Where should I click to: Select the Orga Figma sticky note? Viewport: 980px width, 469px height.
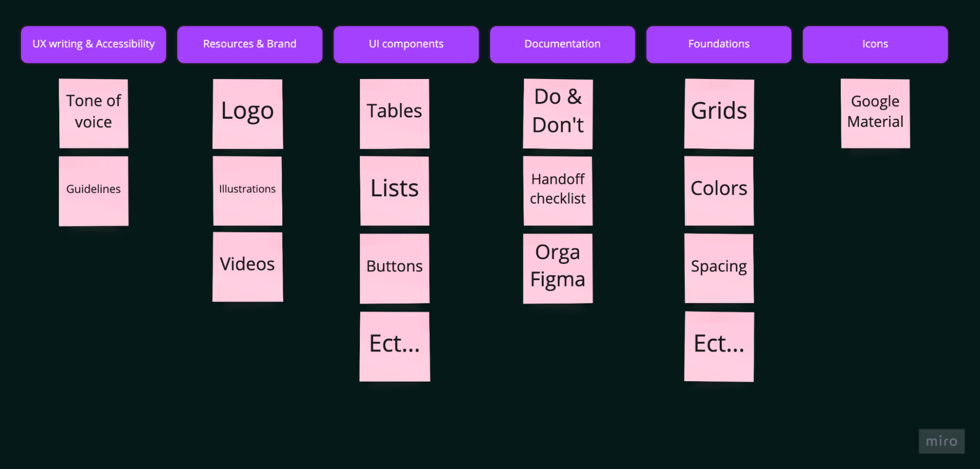[558, 268]
